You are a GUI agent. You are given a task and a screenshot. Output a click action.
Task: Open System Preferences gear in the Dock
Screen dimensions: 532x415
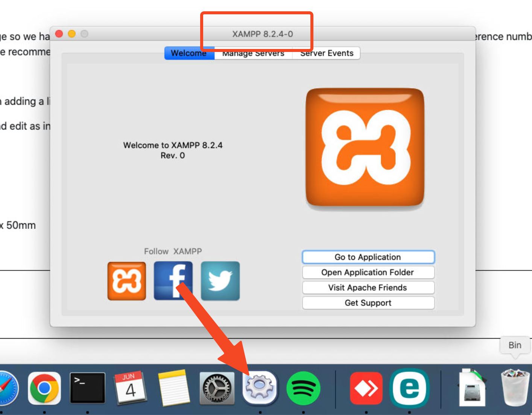[217, 388]
